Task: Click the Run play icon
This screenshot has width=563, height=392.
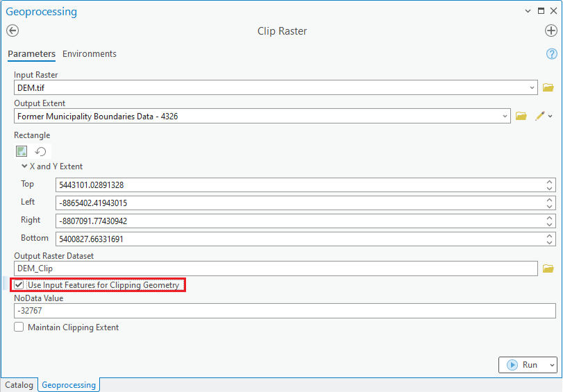Action: tap(512, 365)
